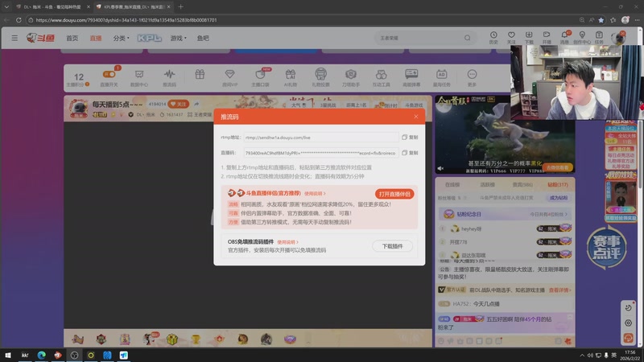
Task: Click the share arrow beside follow button
Action: (196, 105)
